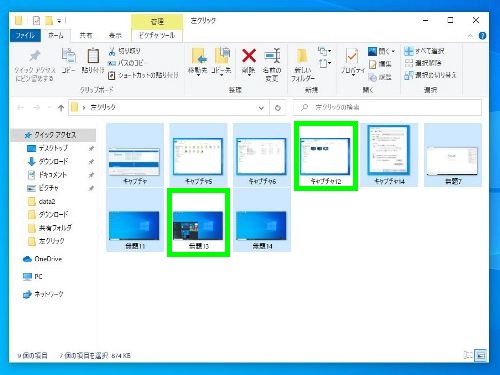Refresh the folder view
The width and height of the screenshot is (500, 375).
[278, 108]
